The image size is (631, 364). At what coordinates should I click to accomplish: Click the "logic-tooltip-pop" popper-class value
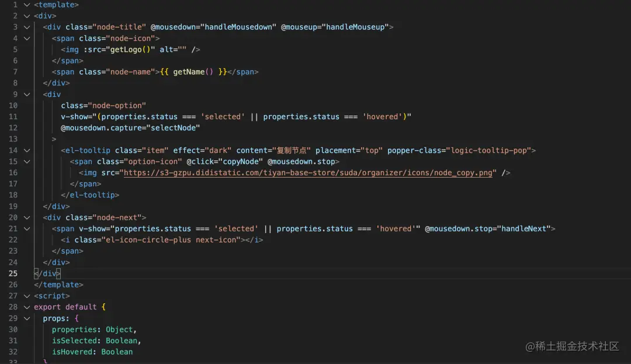point(488,150)
